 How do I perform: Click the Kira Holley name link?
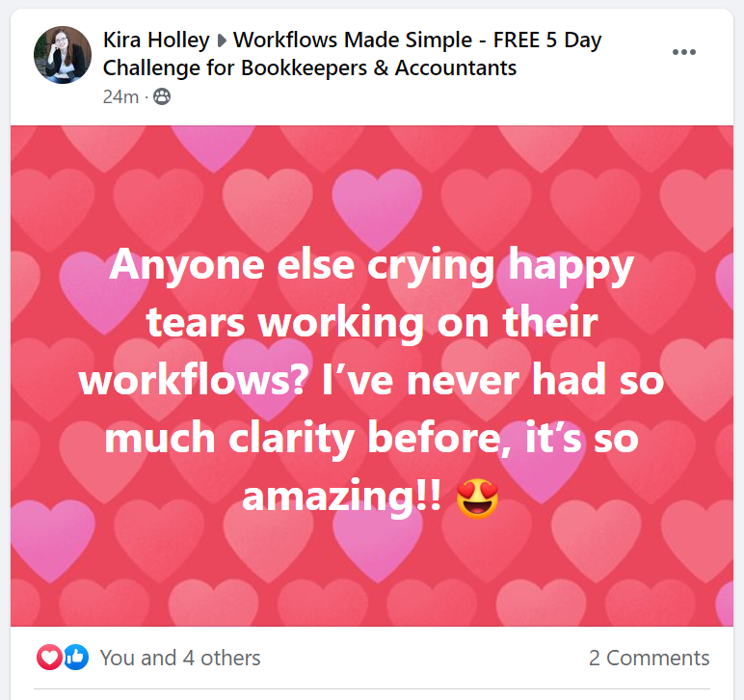pos(155,40)
